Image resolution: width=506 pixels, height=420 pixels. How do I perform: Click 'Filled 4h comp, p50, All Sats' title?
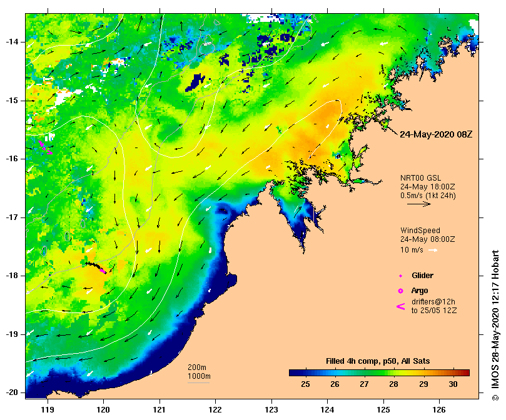[378, 361]
